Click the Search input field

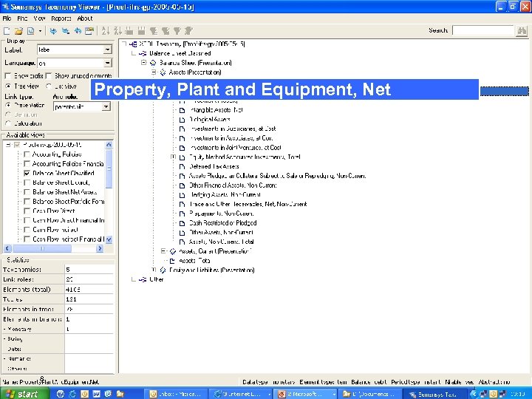coord(482,31)
